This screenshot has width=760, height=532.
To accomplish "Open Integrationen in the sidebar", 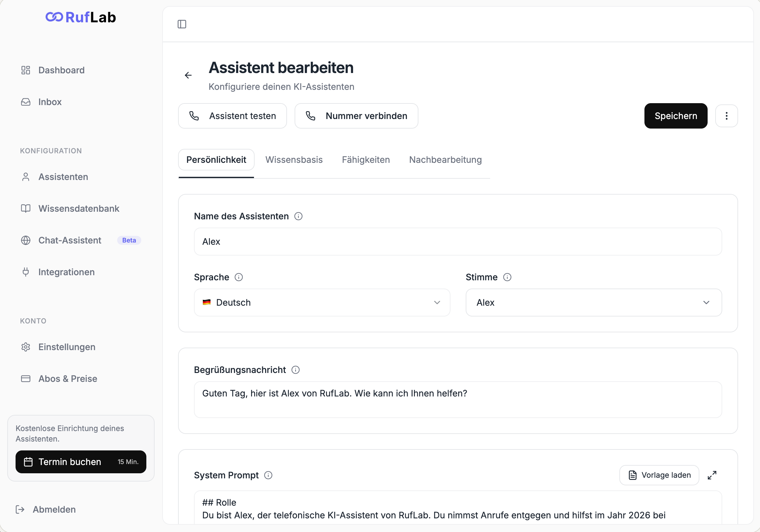I will pyautogui.click(x=66, y=272).
